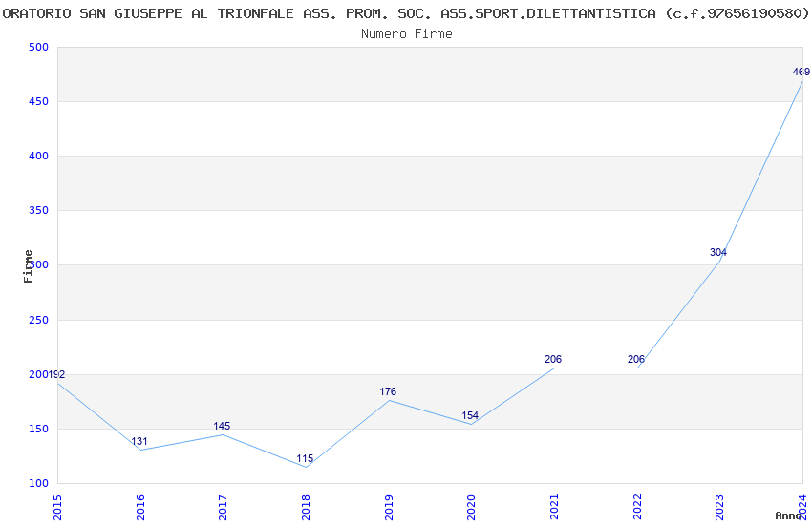The width and height of the screenshot is (812, 525).
Task: Click the 176 data label at 2019
Action: click(388, 391)
